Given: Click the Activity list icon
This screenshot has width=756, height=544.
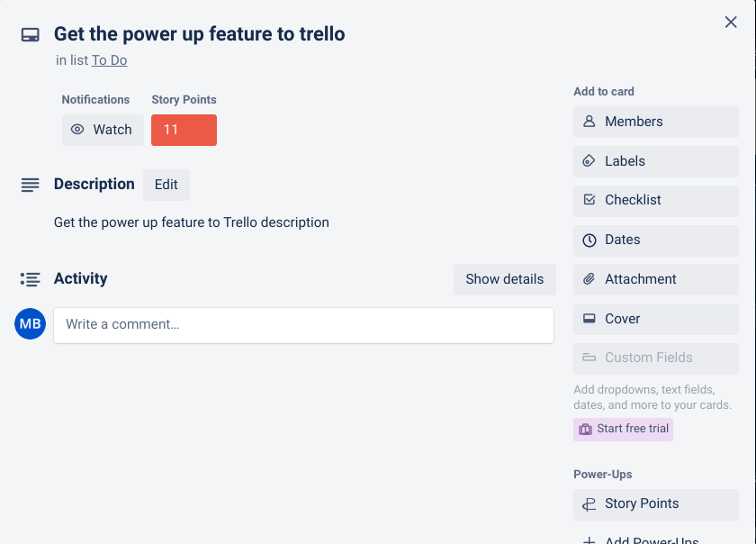Looking at the screenshot, I should (30, 279).
